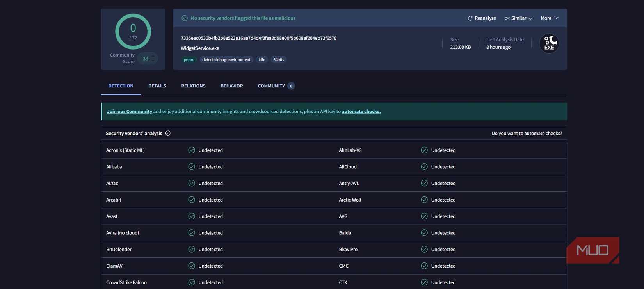Image resolution: width=644 pixels, height=289 pixels.
Task: Click the check icon in the Avast row
Action: click(x=192, y=216)
